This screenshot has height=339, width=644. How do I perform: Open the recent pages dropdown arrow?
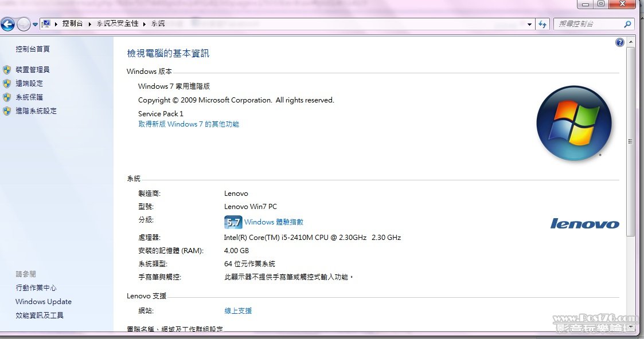click(35, 25)
